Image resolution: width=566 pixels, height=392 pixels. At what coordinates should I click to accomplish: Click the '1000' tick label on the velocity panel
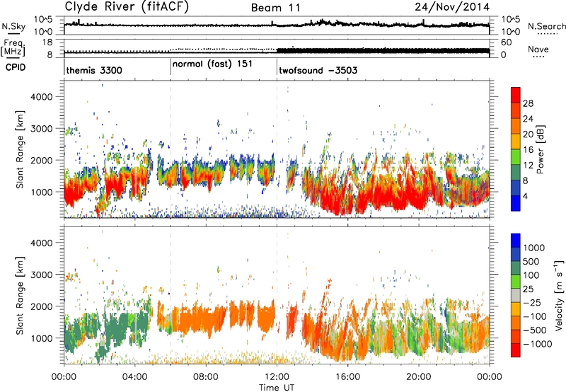pyautogui.click(x=41, y=338)
